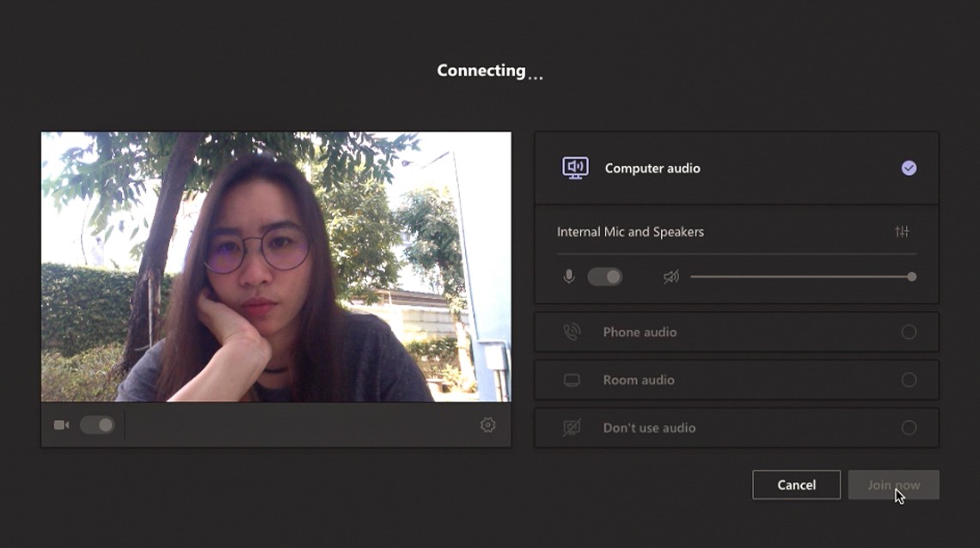Select the Phone audio radio button

[909, 332]
